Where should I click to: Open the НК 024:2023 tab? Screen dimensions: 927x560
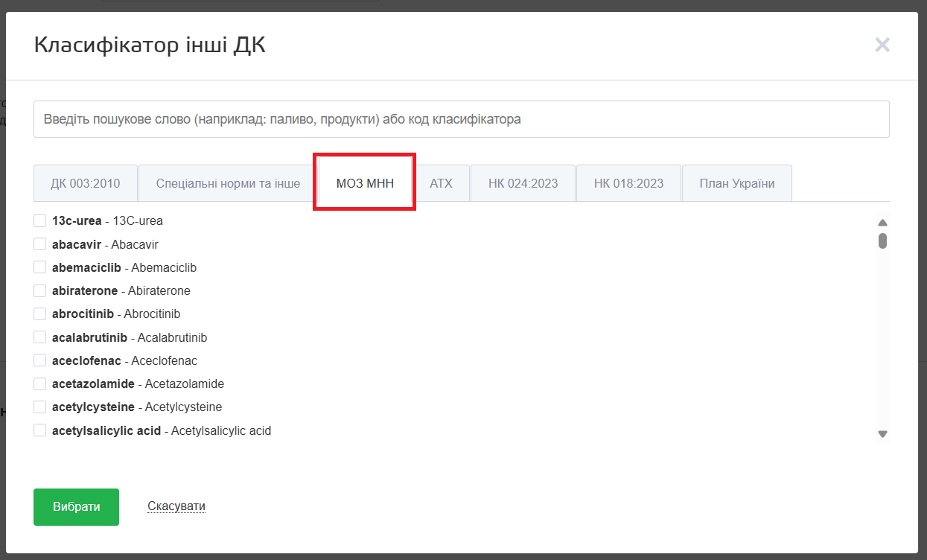coord(523,183)
